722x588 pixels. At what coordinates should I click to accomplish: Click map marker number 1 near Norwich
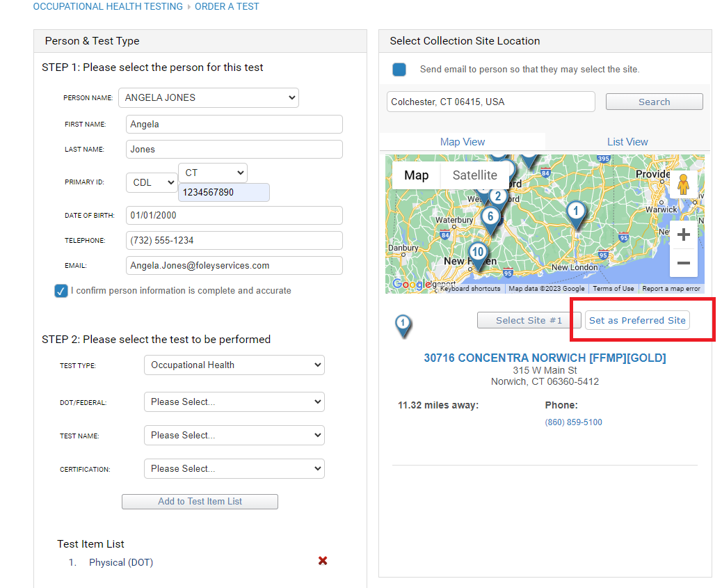click(x=575, y=215)
